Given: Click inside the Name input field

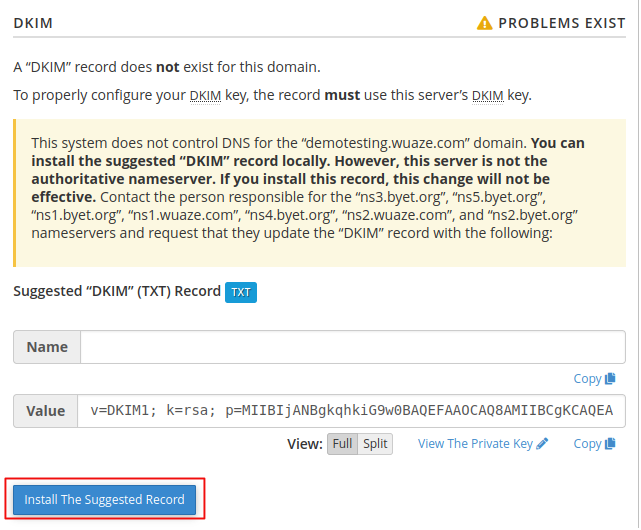Looking at the screenshot, I should [353, 347].
